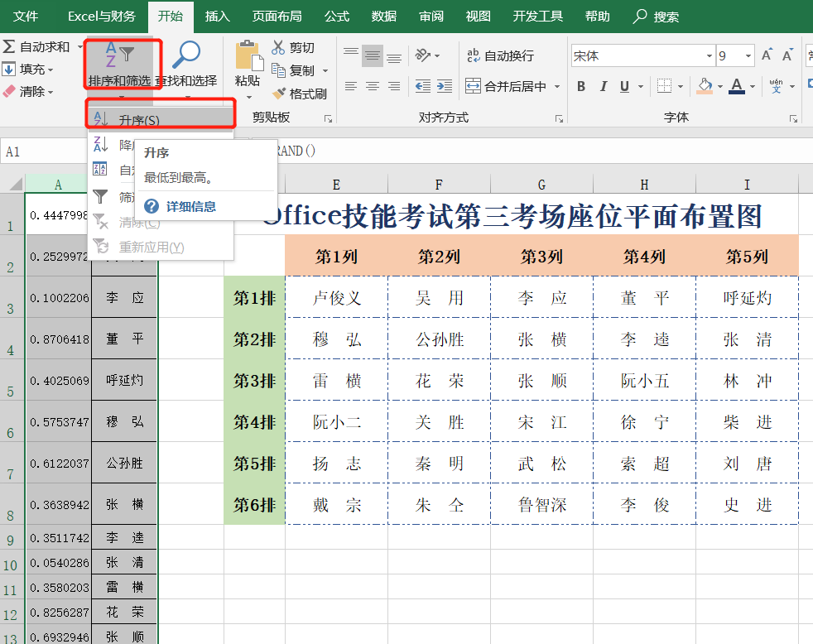Click the fill color bucket
Image resolution: width=813 pixels, height=644 pixels.
[x=705, y=86]
